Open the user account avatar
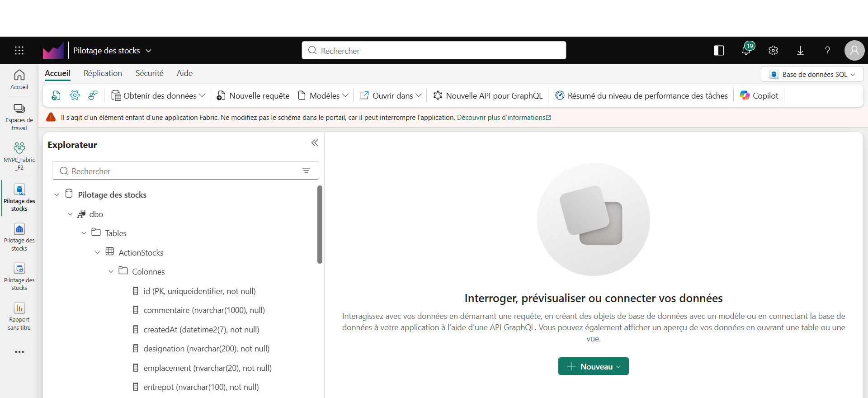The image size is (868, 398). [854, 50]
